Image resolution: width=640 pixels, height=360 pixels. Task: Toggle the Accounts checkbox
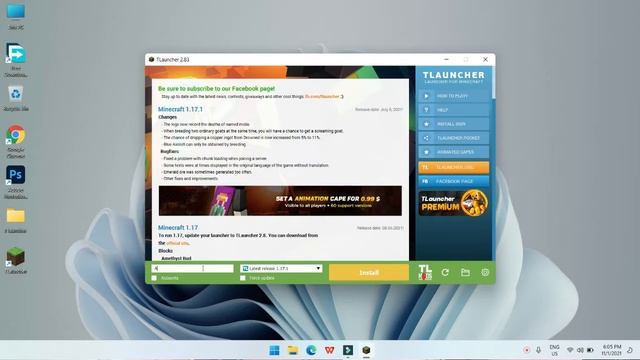coord(154,278)
